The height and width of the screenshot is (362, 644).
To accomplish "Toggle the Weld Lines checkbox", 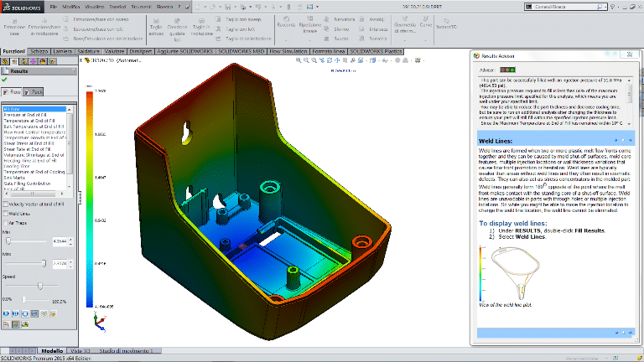I will click(6, 214).
